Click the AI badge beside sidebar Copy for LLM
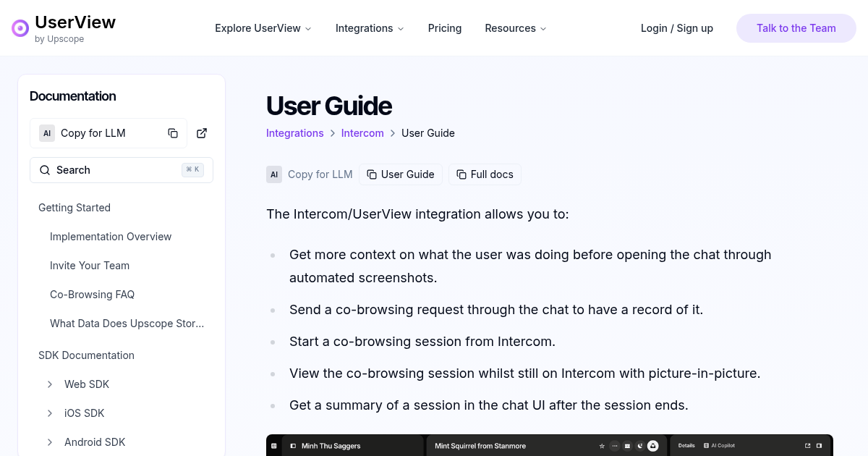 point(47,133)
